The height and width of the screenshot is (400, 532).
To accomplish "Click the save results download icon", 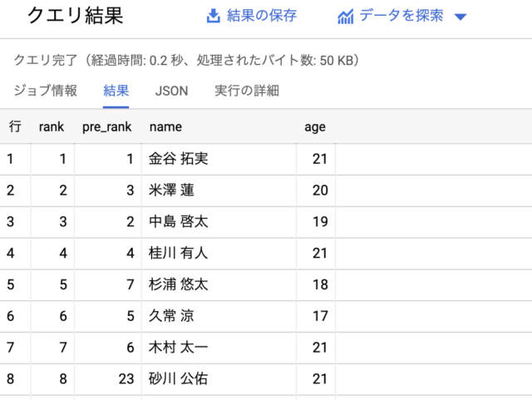I will pyautogui.click(x=214, y=16).
